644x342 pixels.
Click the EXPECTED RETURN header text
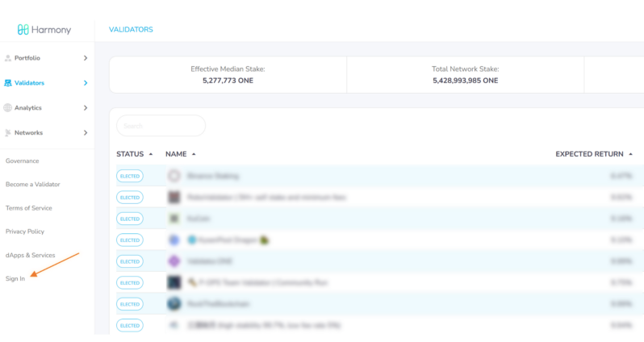coord(589,154)
